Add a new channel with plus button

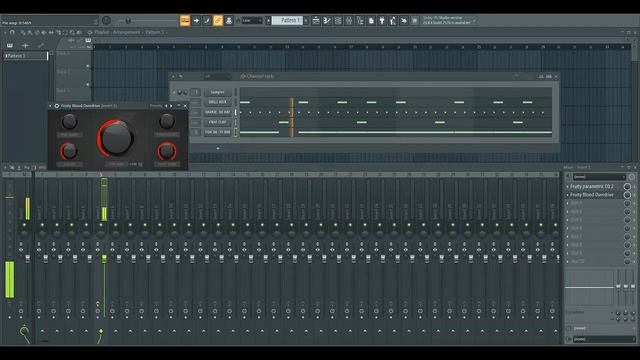pyautogui.click(x=218, y=149)
